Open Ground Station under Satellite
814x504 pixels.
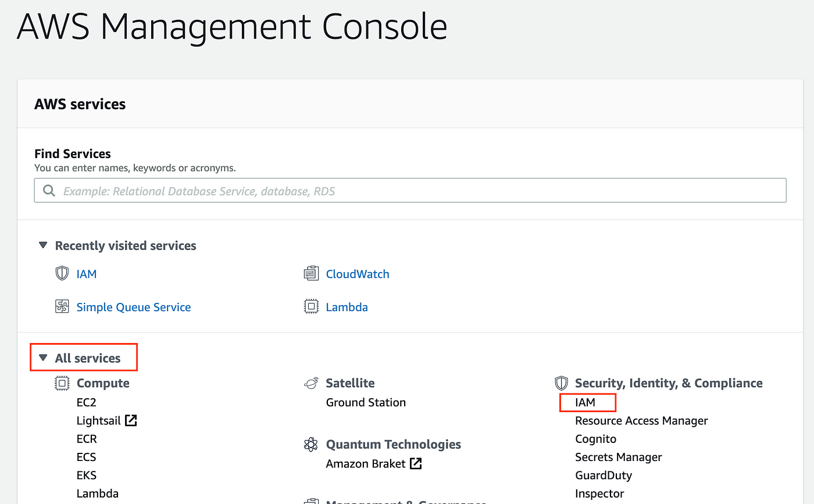(x=366, y=402)
